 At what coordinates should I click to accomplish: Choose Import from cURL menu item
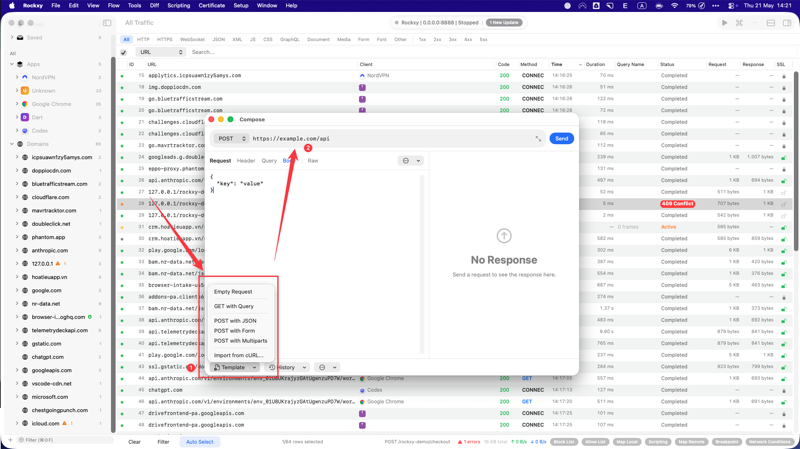(x=238, y=355)
